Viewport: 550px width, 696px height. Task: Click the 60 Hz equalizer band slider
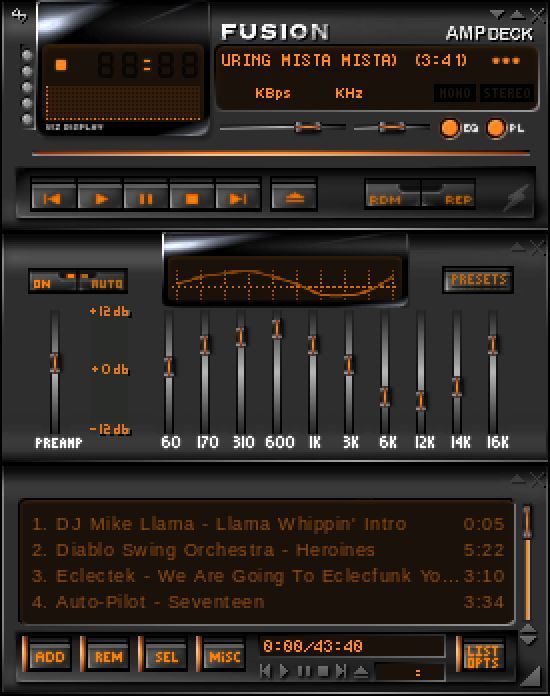[169, 367]
